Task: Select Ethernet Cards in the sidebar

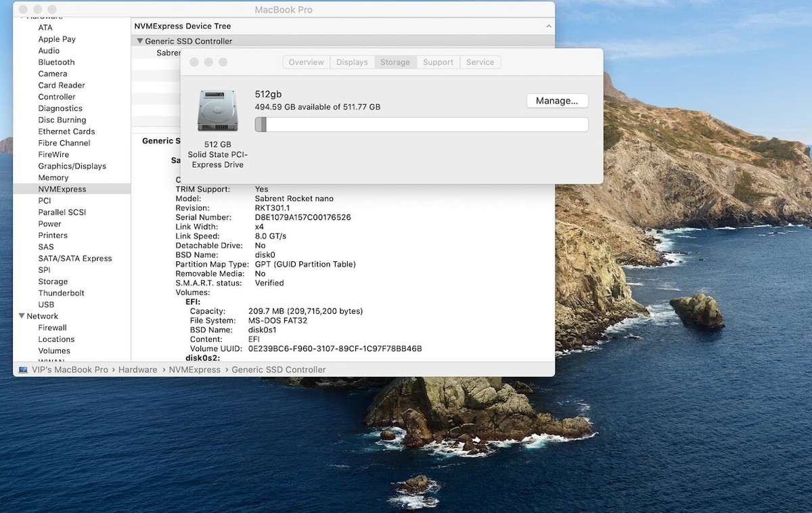Action: click(66, 131)
